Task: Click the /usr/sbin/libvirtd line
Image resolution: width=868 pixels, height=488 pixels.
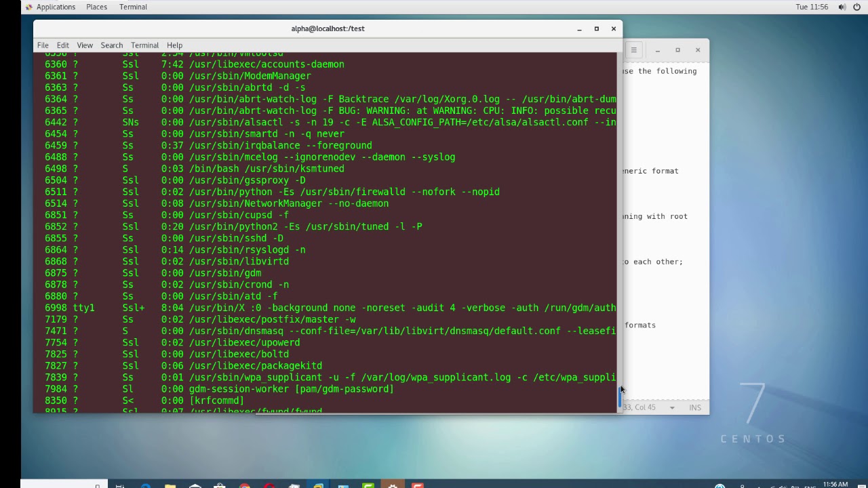Action: pos(167,262)
